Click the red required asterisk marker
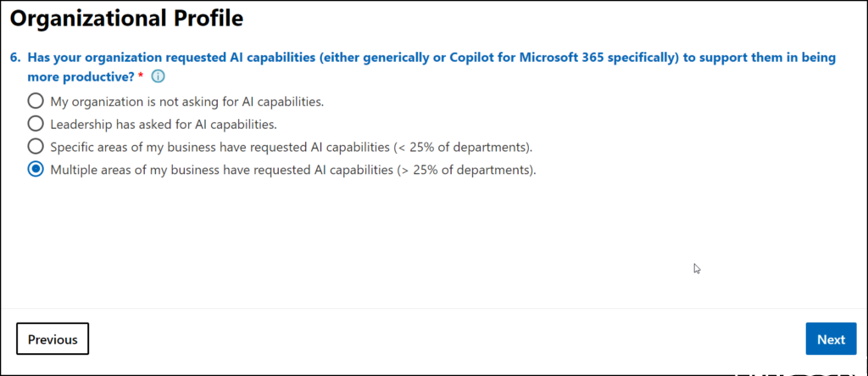This screenshot has height=376, width=868. pyautogui.click(x=141, y=76)
